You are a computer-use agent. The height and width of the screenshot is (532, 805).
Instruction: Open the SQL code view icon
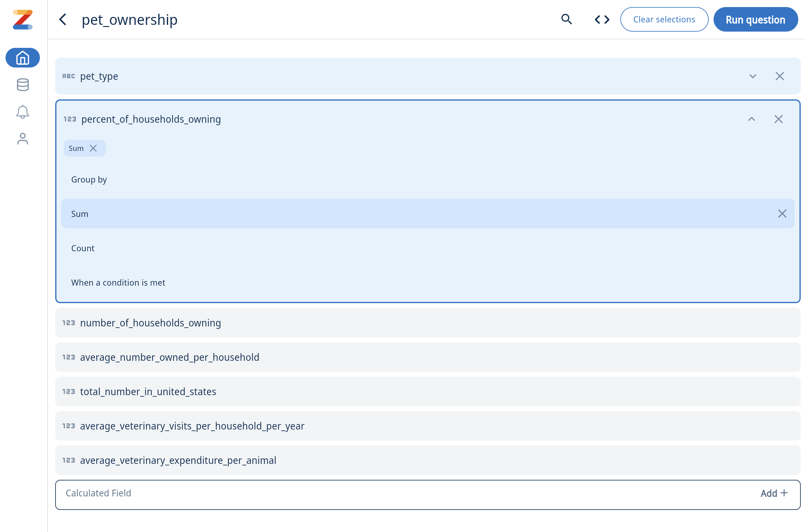point(602,19)
